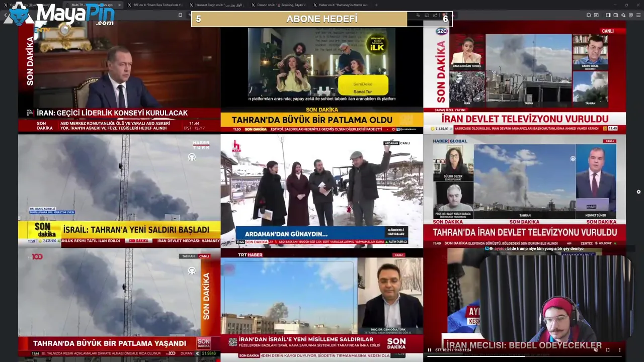Open the settings gear on the right edge
Image resolution: width=644 pixels, height=362 pixels.
[638, 192]
